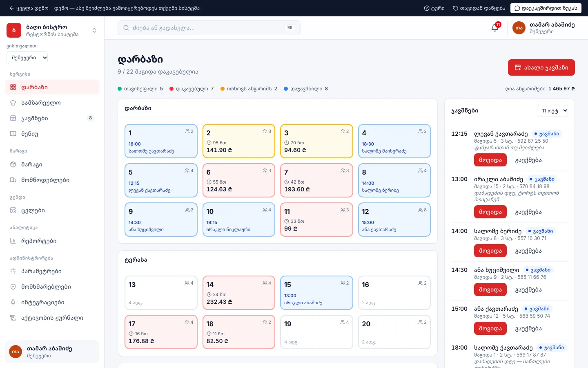
Task: Open the role dropdown showing მენეჯერი
Action: (x=27, y=58)
